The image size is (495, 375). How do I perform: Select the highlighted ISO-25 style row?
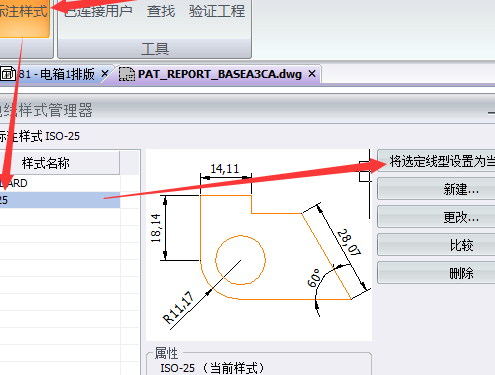tap(60, 200)
